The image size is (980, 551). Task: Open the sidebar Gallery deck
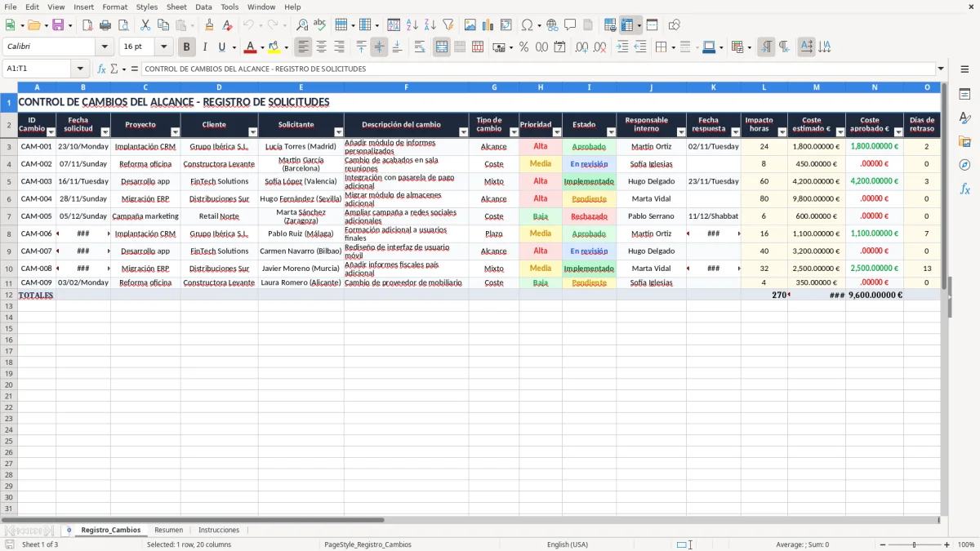[964, 141]
